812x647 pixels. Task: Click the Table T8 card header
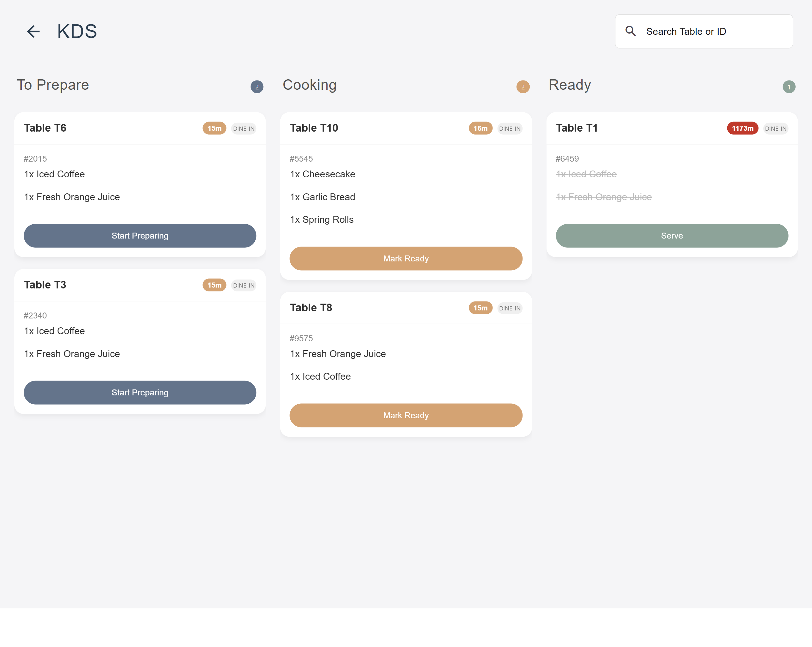311,307
